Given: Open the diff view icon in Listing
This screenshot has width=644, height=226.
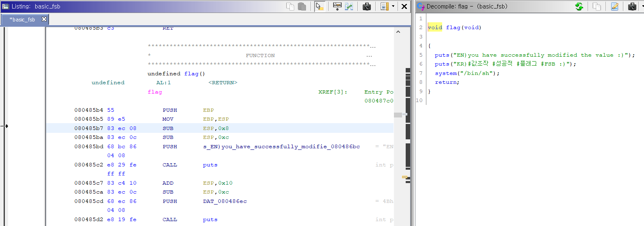Looking at the screenshot, I should tap(349, 6).
